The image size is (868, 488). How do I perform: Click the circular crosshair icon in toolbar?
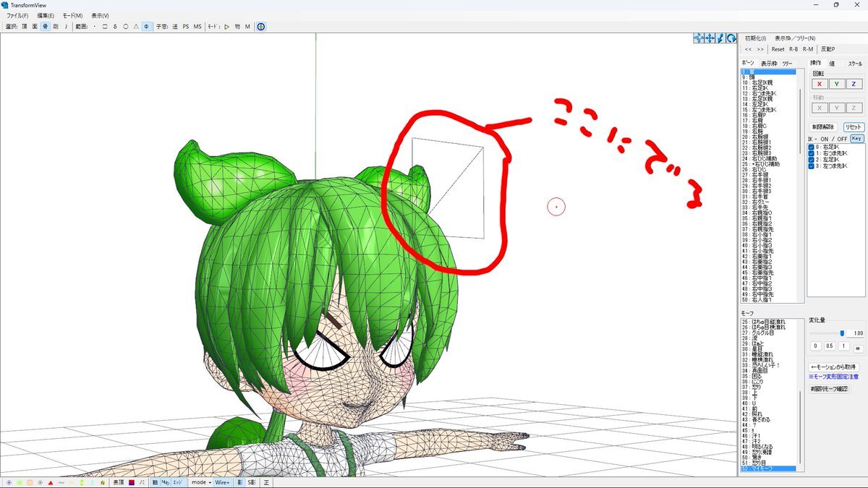(x=261, y=27)
